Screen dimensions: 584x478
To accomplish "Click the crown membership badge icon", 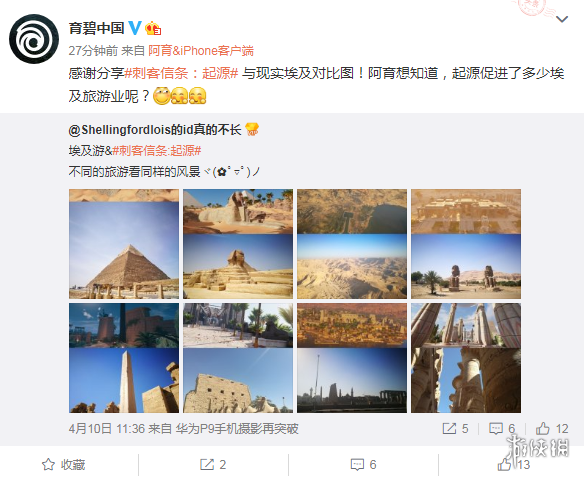I will 153,28.
